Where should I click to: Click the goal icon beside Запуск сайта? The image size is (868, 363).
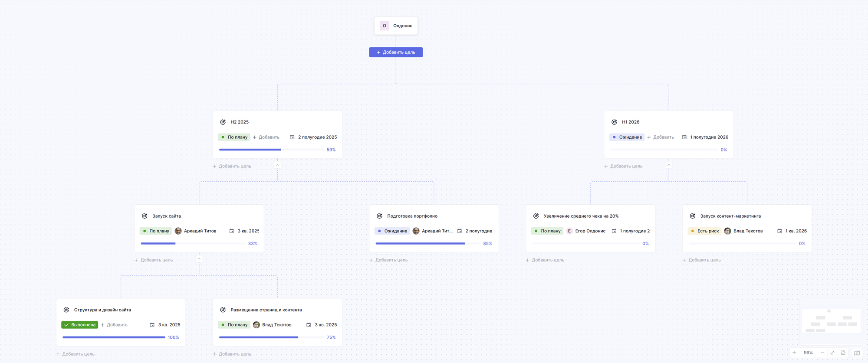(x=145, y=216)
